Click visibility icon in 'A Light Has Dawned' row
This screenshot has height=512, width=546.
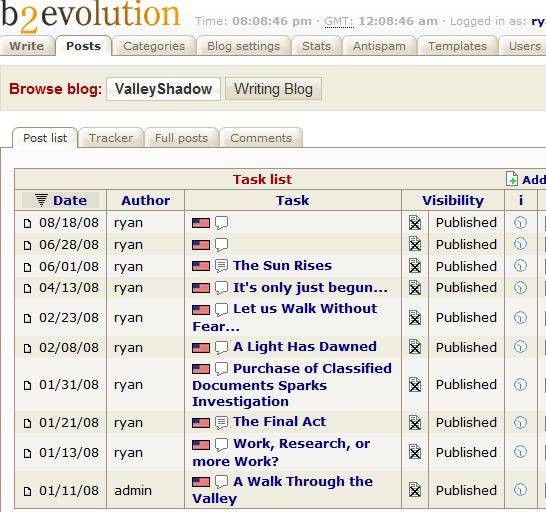pyautogui.click(x=415, y=347)
